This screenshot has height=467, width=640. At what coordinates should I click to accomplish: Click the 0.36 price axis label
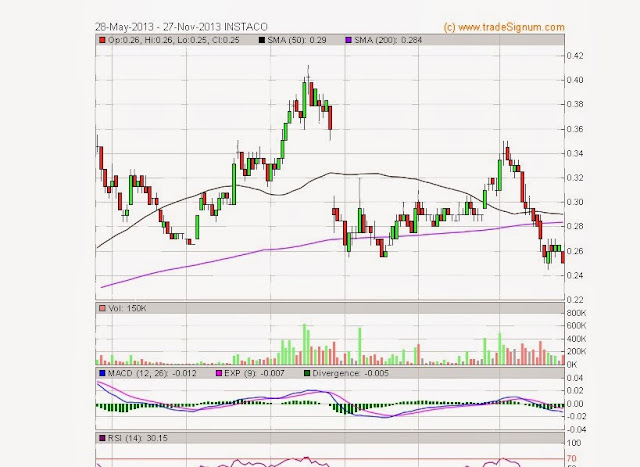point(575,129)
